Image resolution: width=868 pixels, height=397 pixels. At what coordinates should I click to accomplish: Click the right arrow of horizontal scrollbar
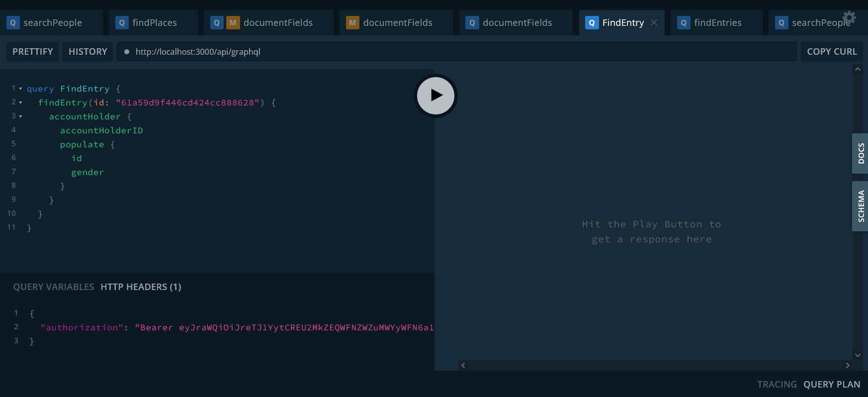coord(848,365)
